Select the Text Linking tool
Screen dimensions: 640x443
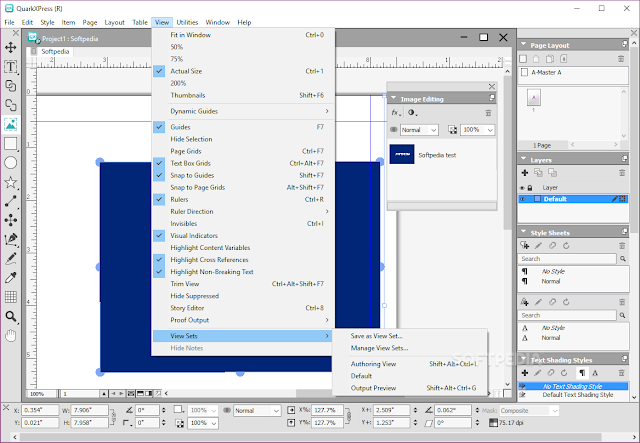11,86
